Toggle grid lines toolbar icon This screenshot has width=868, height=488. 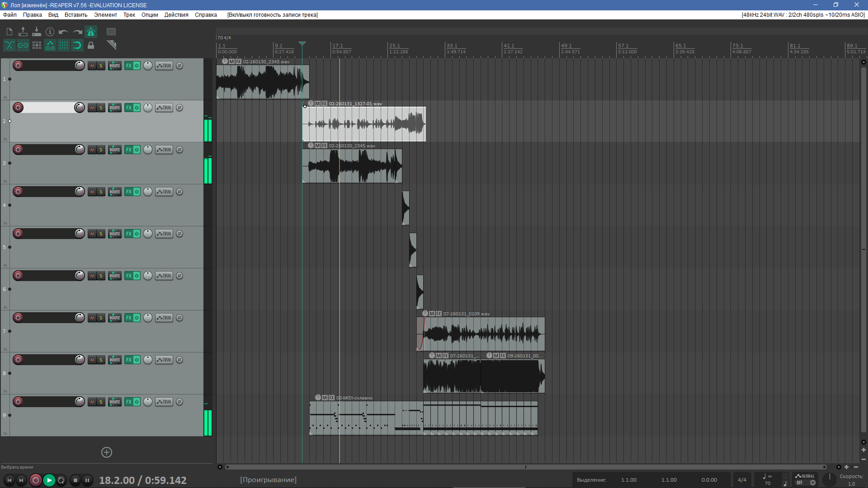pos(64,45)
